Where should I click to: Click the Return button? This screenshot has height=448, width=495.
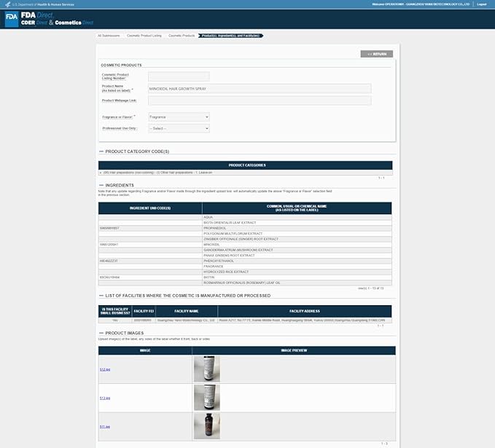(x=377, y=54)
